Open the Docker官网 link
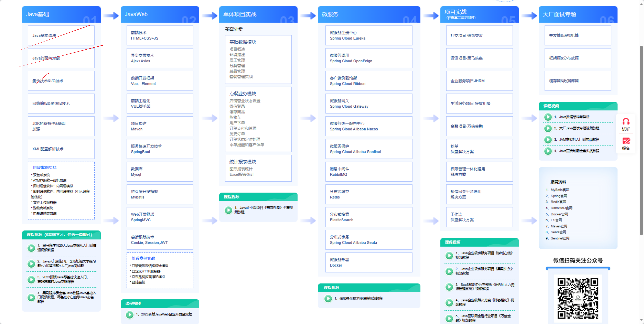This screenshot has height=324, width=644. click(559, 214)
